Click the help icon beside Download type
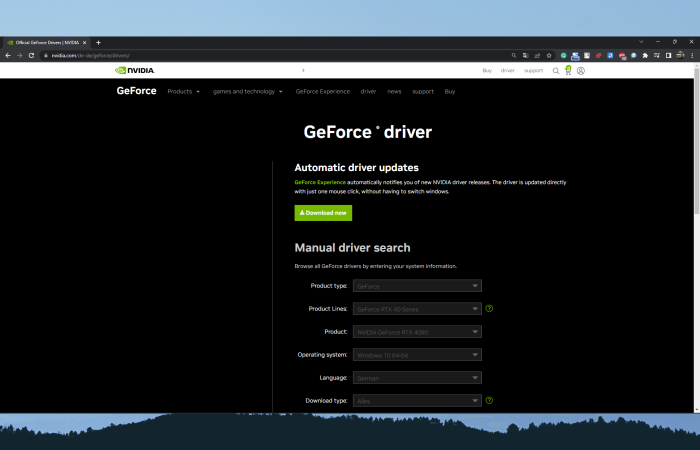The width and height of the screenshot is (700, 450). [489, 400]
